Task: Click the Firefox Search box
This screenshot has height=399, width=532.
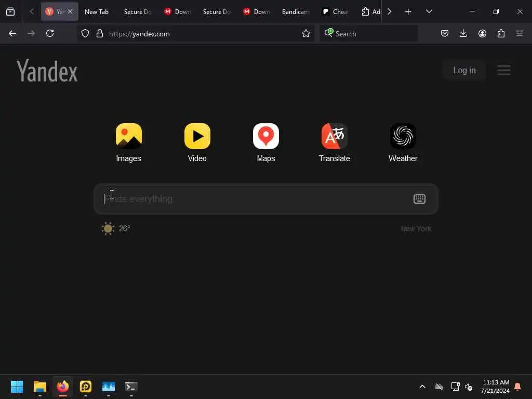Action: pos(368,34)
